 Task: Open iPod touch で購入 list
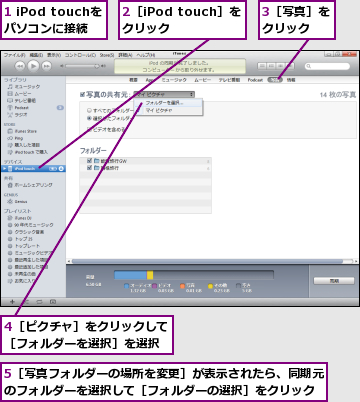(28, 152)
